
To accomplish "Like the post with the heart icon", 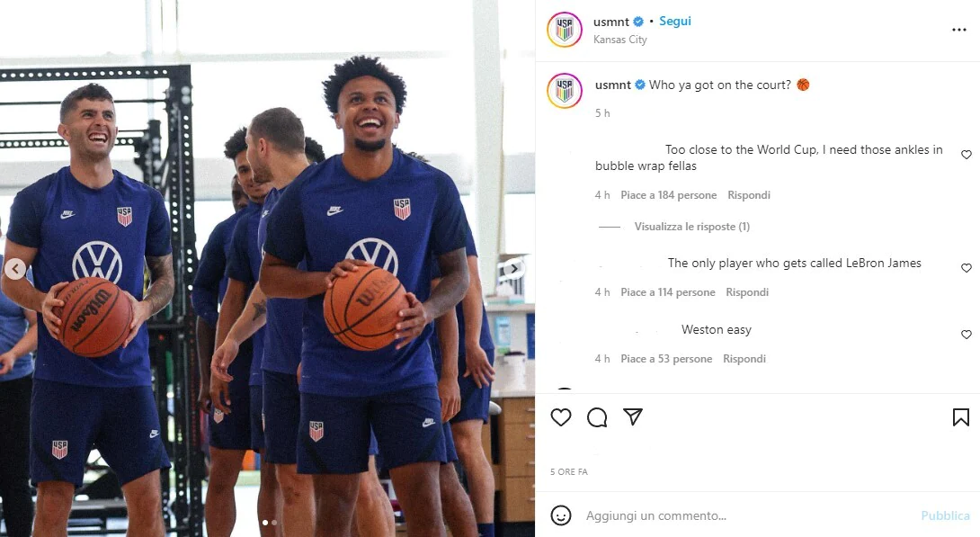I will (x=561, y=417).
